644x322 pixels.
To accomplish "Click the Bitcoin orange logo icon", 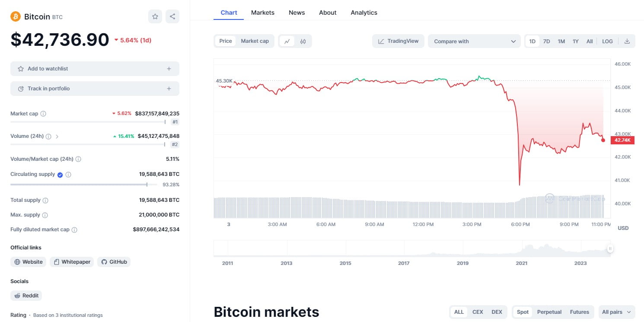I will tap(16, 16).
